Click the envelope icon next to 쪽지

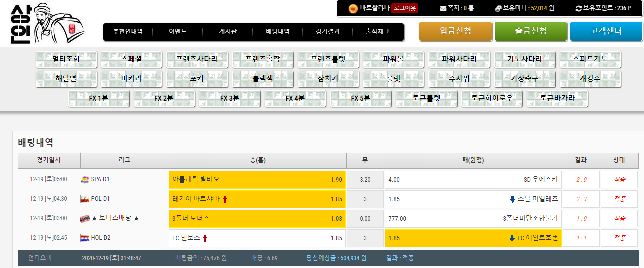(x=443, y=8)
